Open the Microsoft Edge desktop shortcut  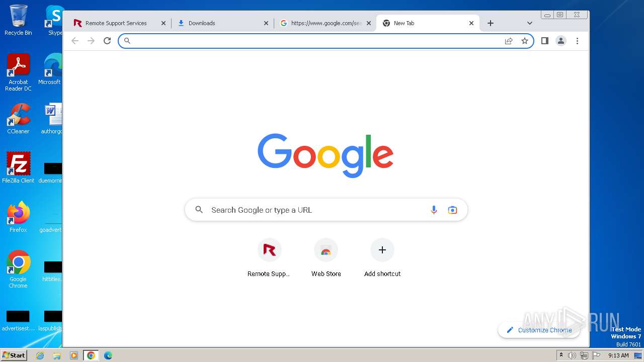50,69
